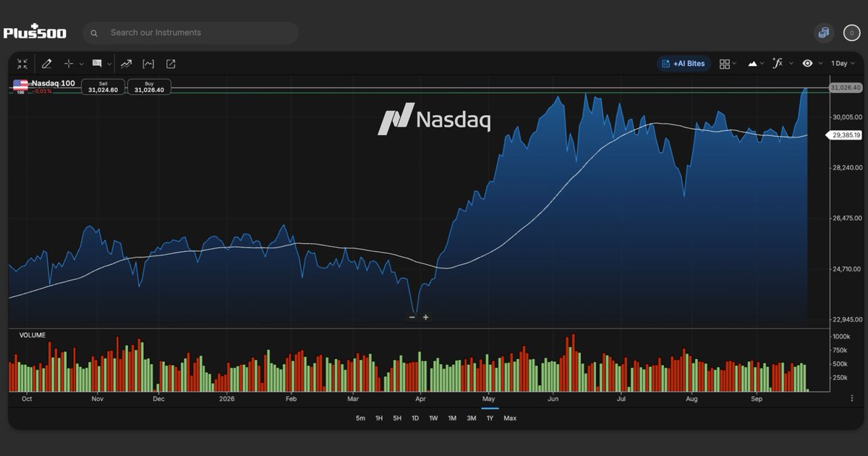Click the trend line chart icon
The width and height of the screenshot is (868, 456).
click(x=127, y=64)
